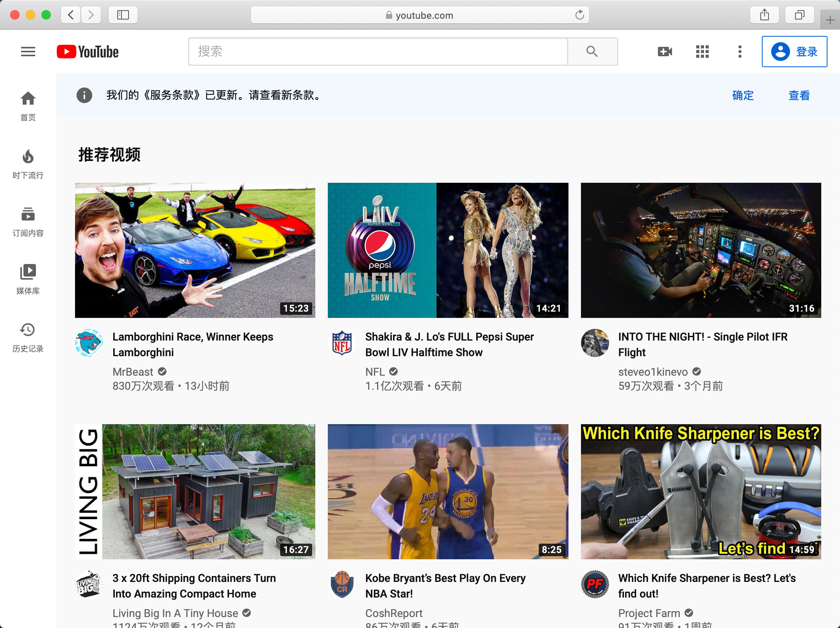Viewport: 840px width, 628px height.
Task: Click 确定 on the terms banner
Action: point(743,95)
